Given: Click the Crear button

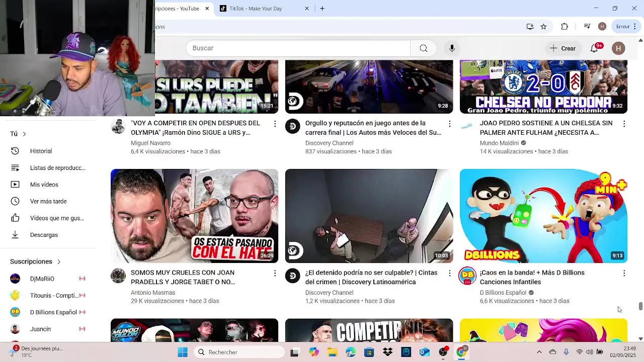Looking at the screenshot, I should pos(562,48).
